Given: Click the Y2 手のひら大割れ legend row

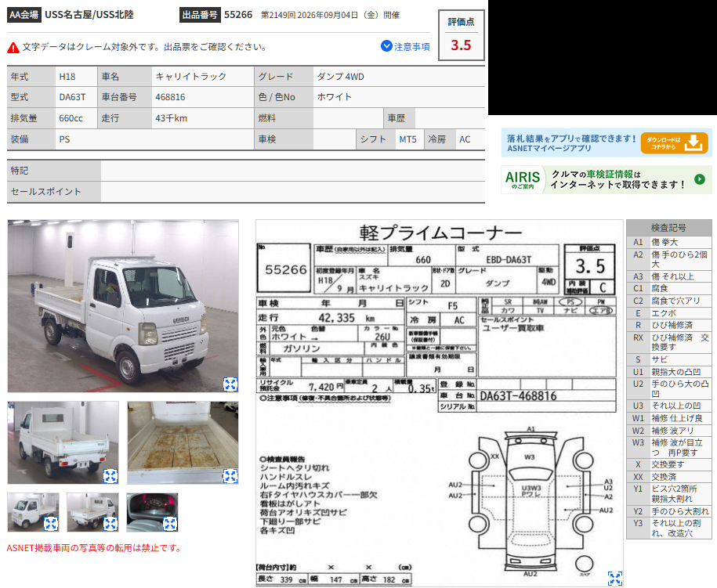Looking at the screenshot, I should (x=669, y=510).
